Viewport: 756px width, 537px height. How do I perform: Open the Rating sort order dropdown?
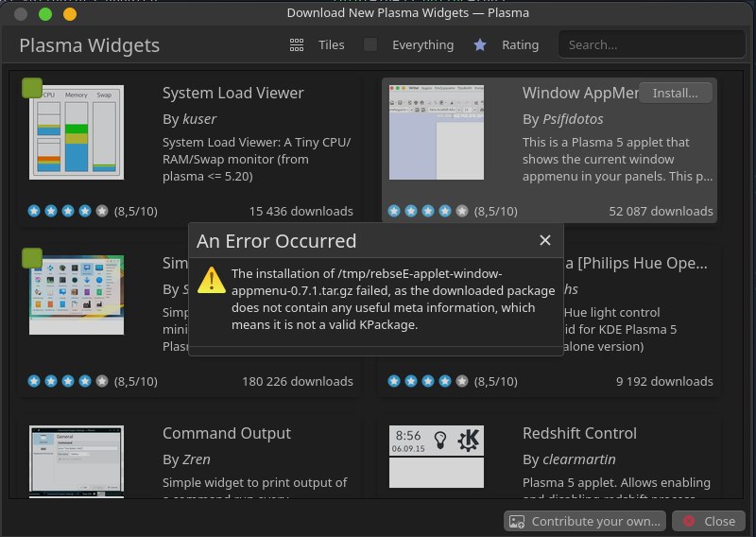point(521,44)
